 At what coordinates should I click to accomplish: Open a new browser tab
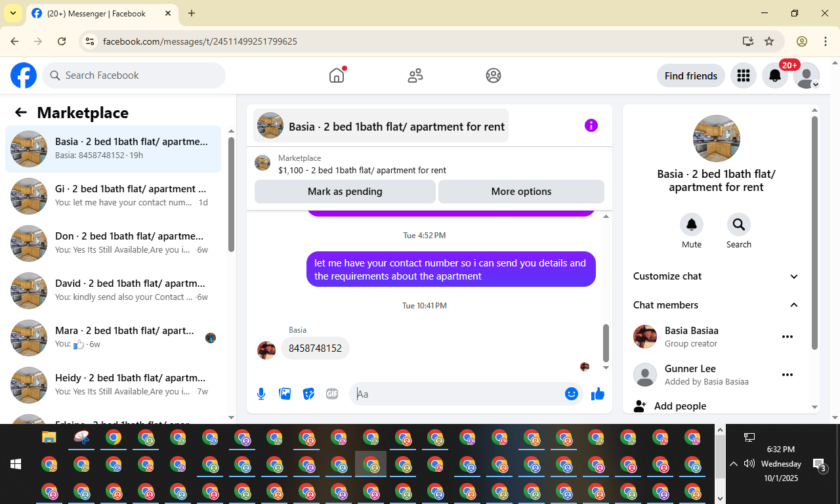tap(192, 13)
